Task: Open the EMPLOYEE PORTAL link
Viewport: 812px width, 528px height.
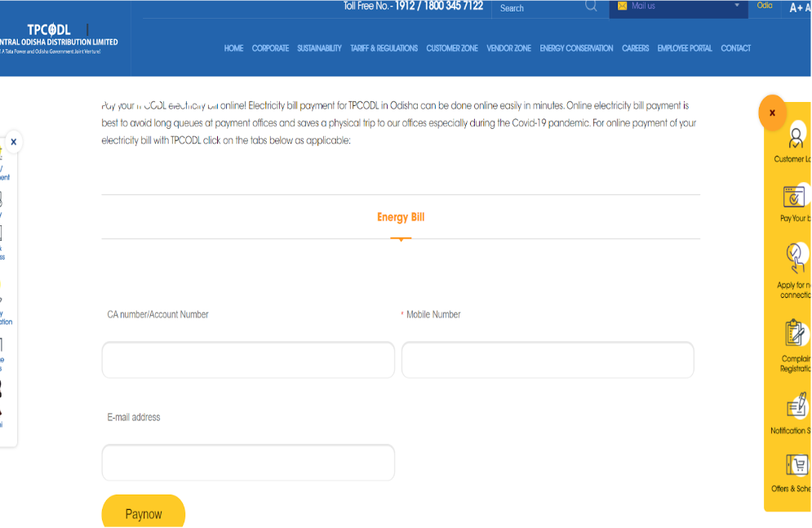Action: coord(686,48)
